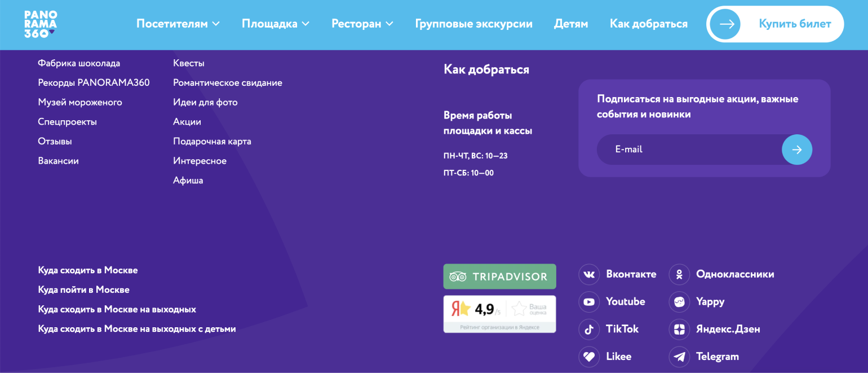Open the Музей мороженого link
This screenshot has height=373, width=868.
tap(80, 102)
